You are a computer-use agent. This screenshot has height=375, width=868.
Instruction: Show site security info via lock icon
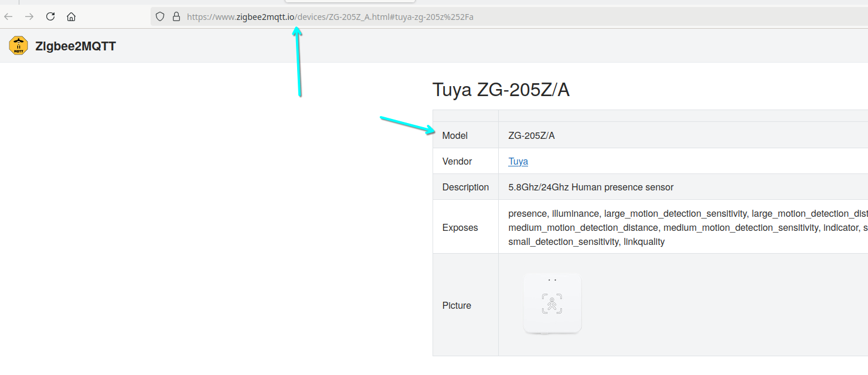pos(176,16)
